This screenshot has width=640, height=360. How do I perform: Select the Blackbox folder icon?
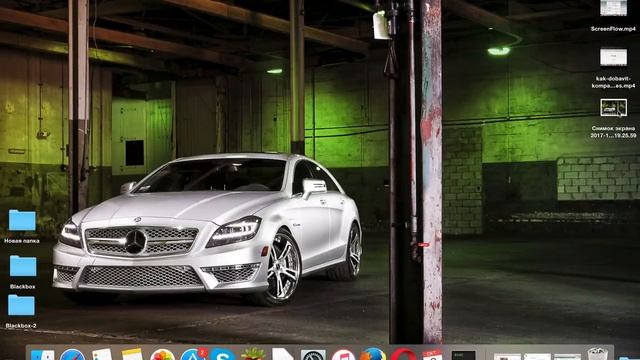click(23, 266)
